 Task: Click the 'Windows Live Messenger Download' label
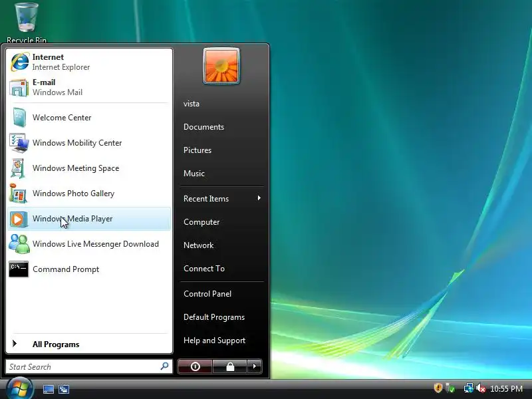point(96,244)
